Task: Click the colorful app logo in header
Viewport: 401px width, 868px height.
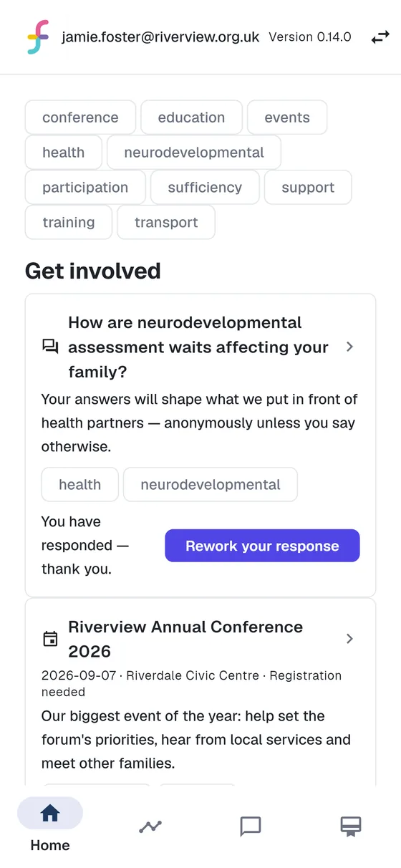Action: [x=38, y=37]
